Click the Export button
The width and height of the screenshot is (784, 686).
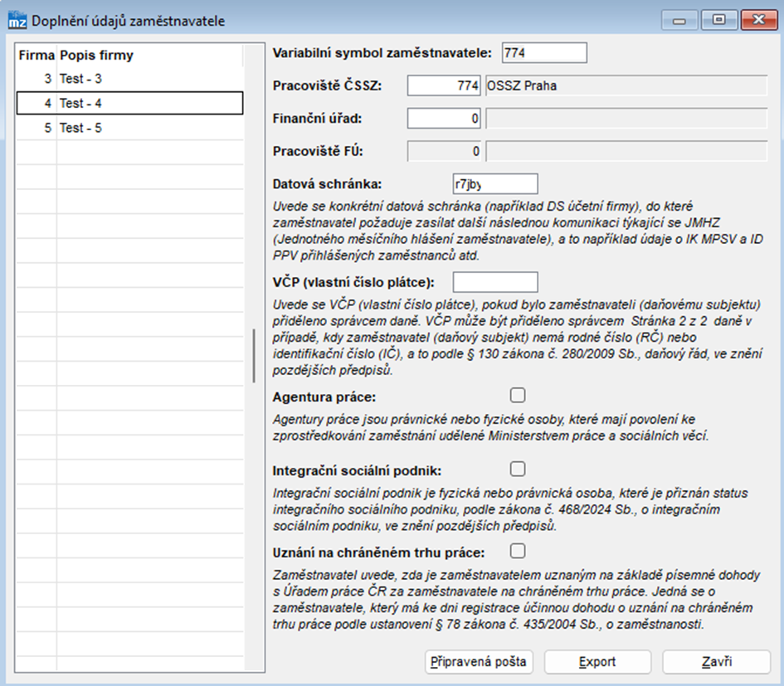(x=597, y=662)
